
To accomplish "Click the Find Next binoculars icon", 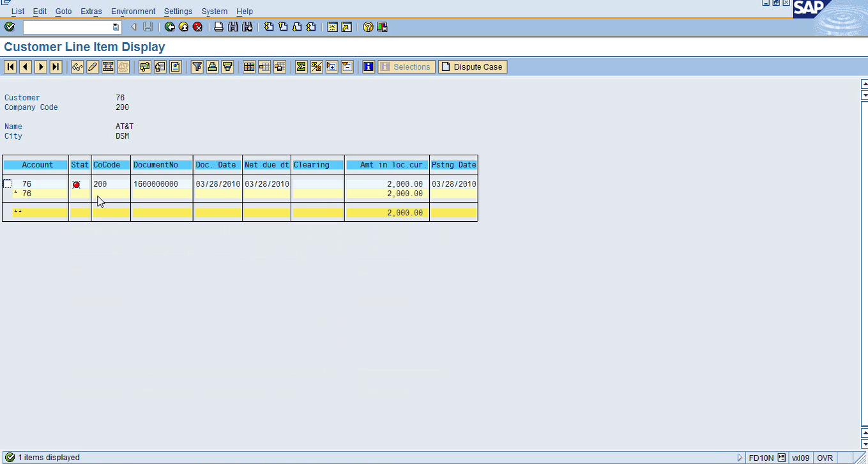I will (247, 27).
